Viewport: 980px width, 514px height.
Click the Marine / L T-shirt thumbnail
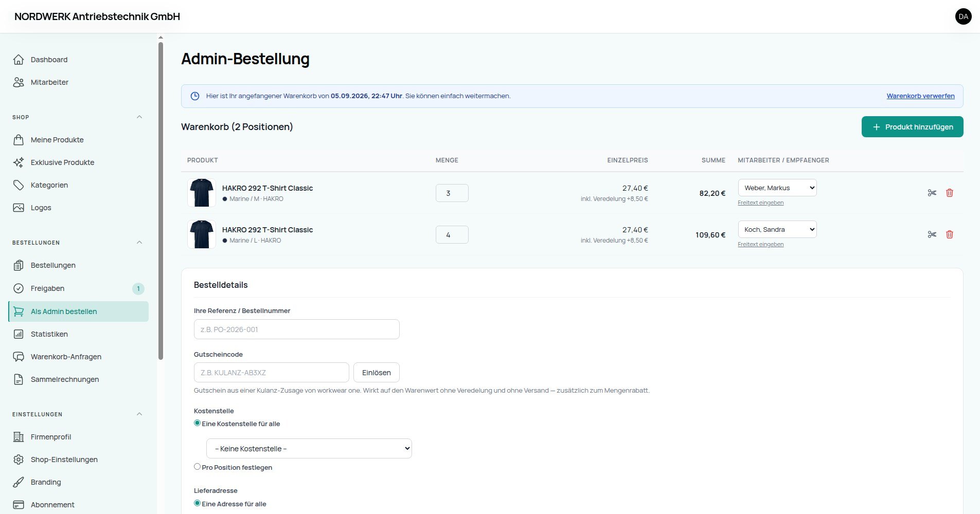click(202, 234)
